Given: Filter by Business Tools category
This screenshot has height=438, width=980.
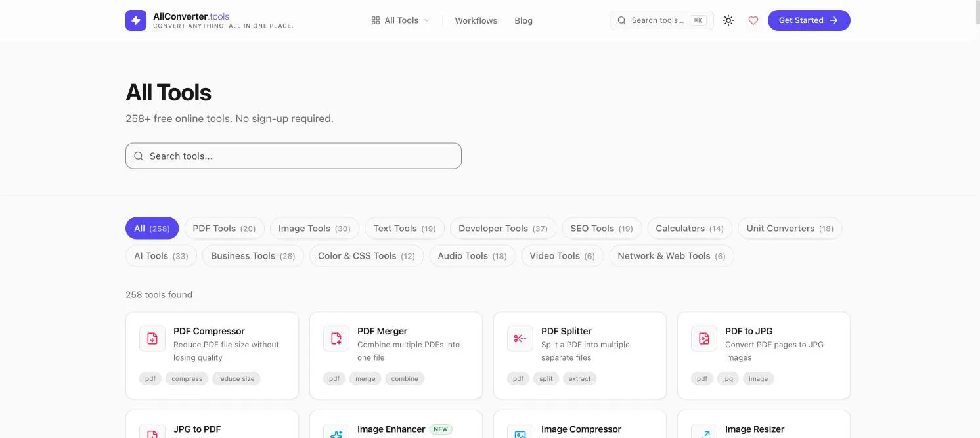Looking at the screenshot, I should coord(253,256).
